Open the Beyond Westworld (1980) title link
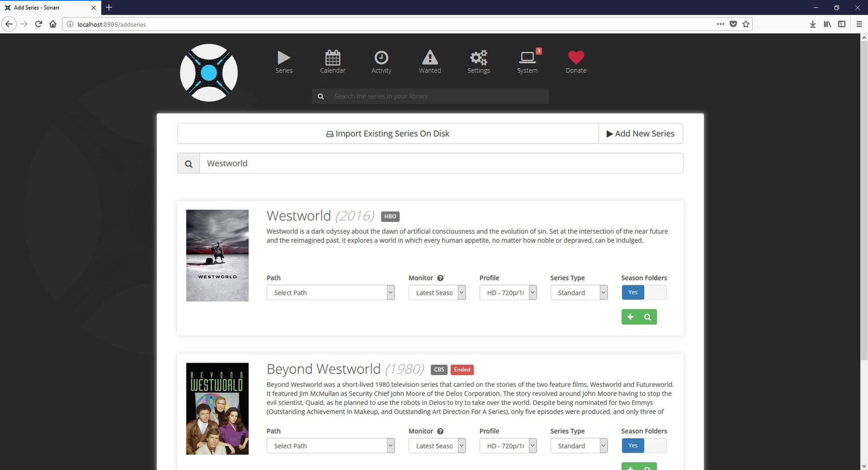Viewport: 868px width, 470px height. (x=345, y=369)
